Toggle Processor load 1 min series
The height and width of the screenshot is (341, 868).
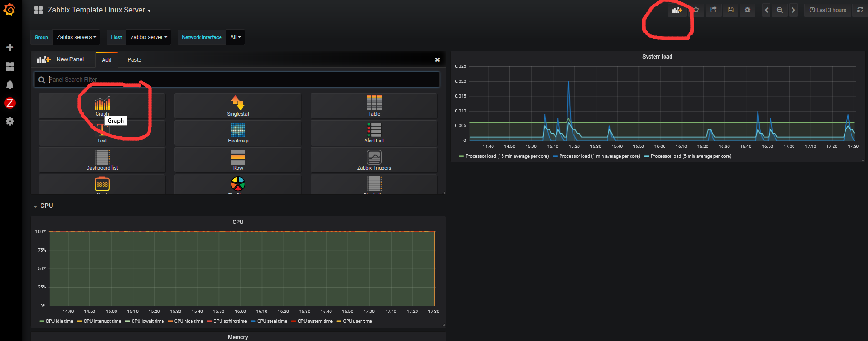tap(599, 156)
